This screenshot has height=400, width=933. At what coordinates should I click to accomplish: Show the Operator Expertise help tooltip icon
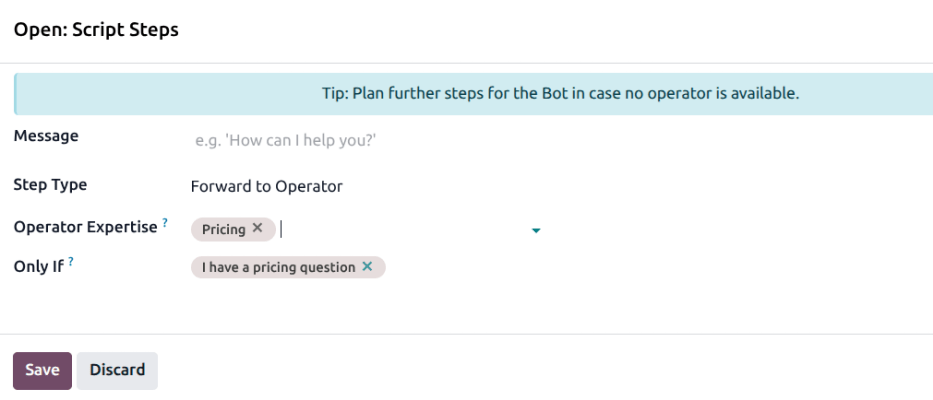[x=165, y=223]
